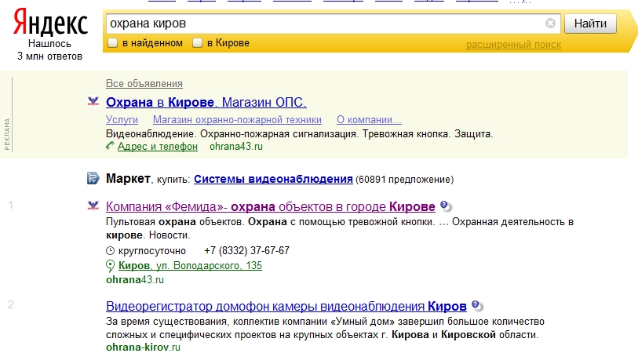The width and height of the screenshot is (638, 364).
Task: Open the Адрес и телефон link
Action: [x=158, y=147]
